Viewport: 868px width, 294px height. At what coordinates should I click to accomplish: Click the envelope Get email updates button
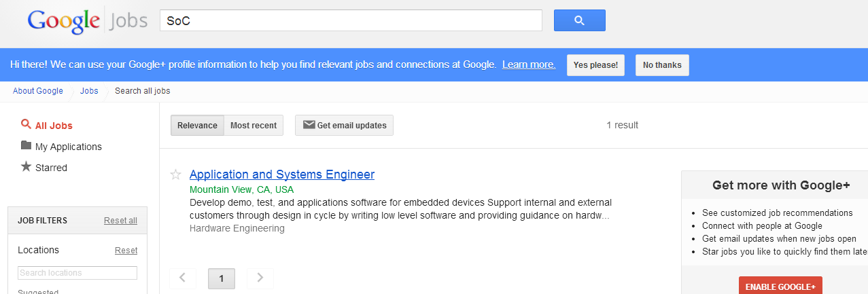coord(344,125)
